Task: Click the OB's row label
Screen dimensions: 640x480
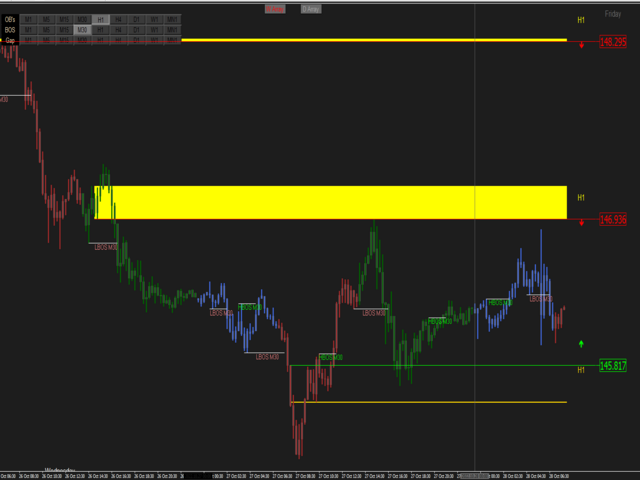Action: [10, 20]
